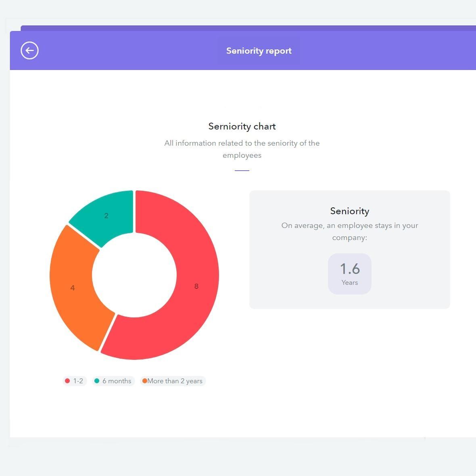
Task: Click the white center of the donut
Action: [134, 275]
